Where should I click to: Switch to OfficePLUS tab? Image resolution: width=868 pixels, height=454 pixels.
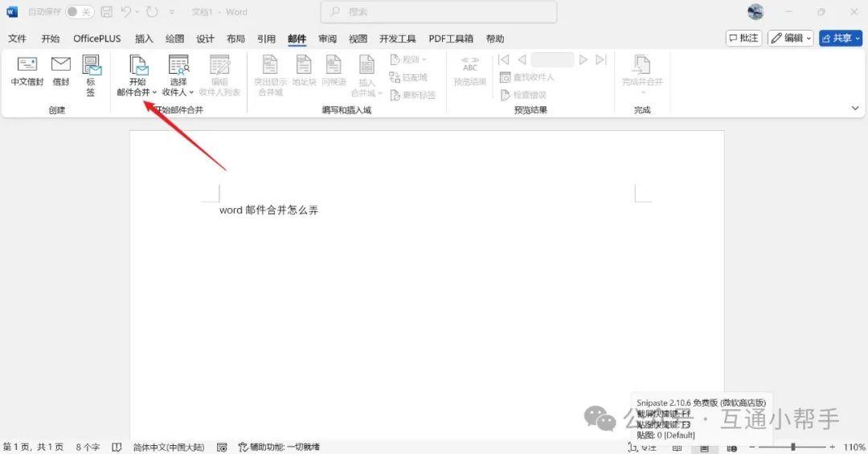[x=97, y=39]
